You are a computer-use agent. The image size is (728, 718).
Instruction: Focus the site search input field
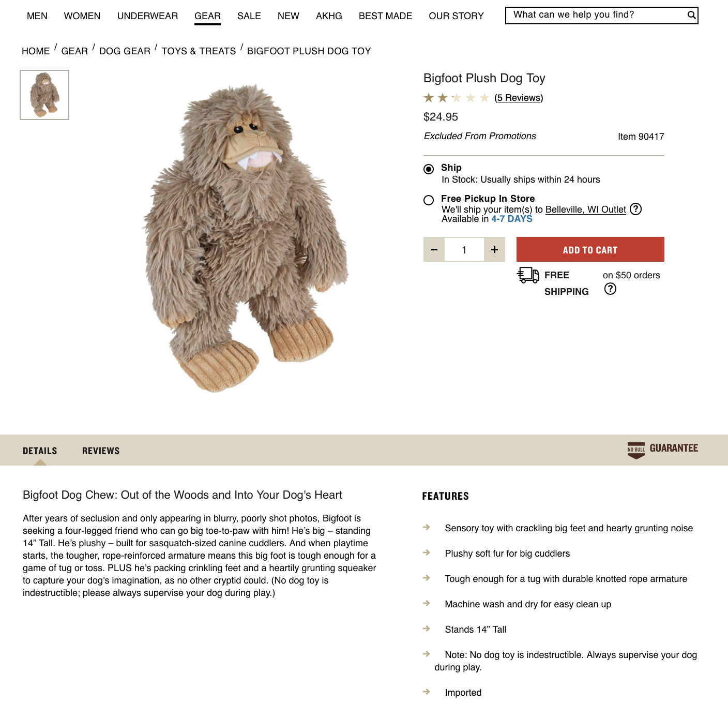click(x=597, y=15)
